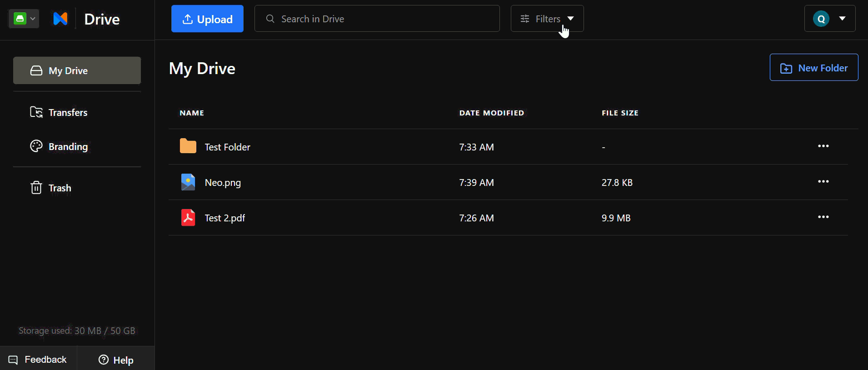This screenshot has width=868, height=370.
Task: Sort by Date Modified column header
Action: (491, 113)
